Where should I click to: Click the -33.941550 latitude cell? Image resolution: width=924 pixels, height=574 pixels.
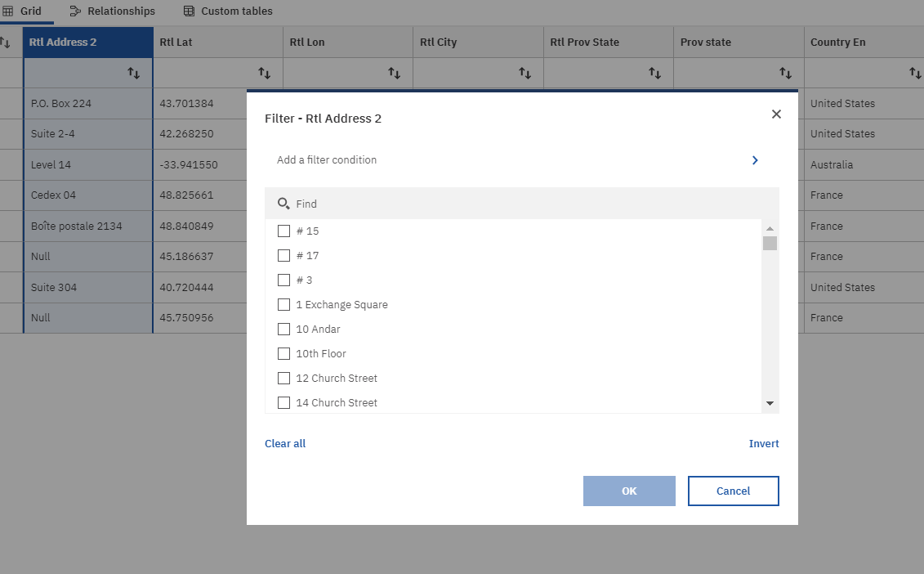200,164
